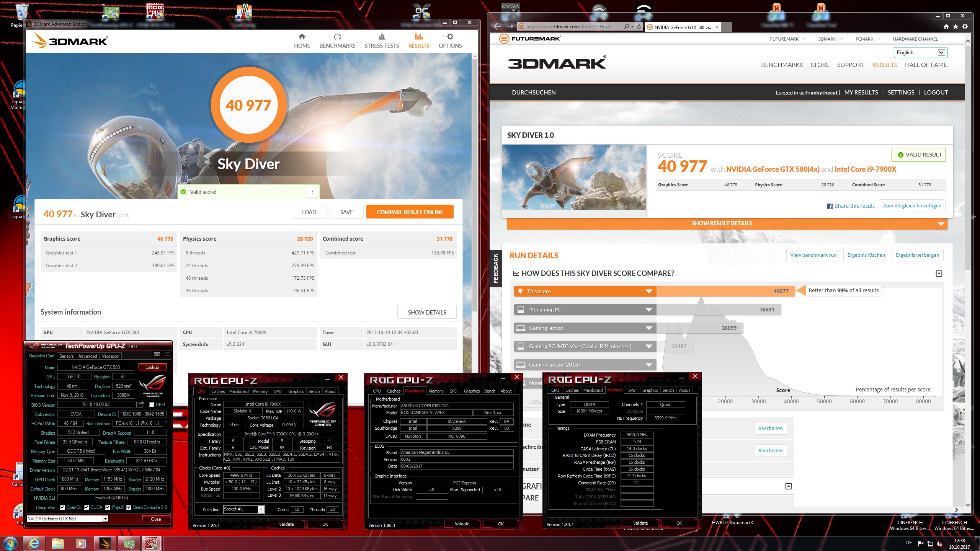Toggle CUDA checkbox in GPU-Z
The image size is (980, 551).
click(x=86, y=507)
